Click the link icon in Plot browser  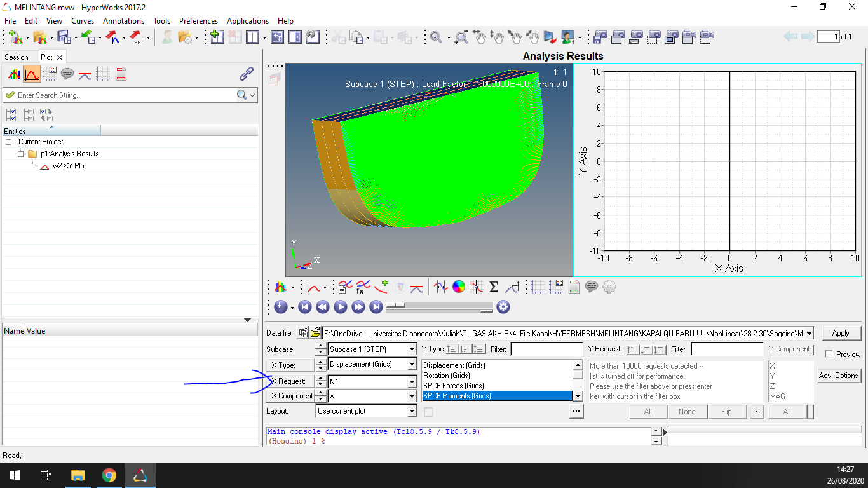[247, 74]
